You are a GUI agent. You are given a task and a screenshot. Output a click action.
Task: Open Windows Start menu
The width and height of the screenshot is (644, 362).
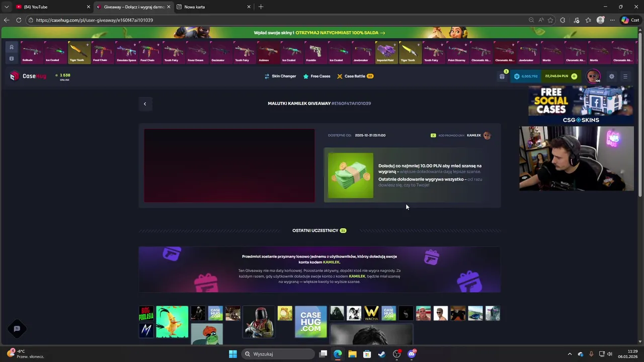pyautogui.click(x=233, y=354)
